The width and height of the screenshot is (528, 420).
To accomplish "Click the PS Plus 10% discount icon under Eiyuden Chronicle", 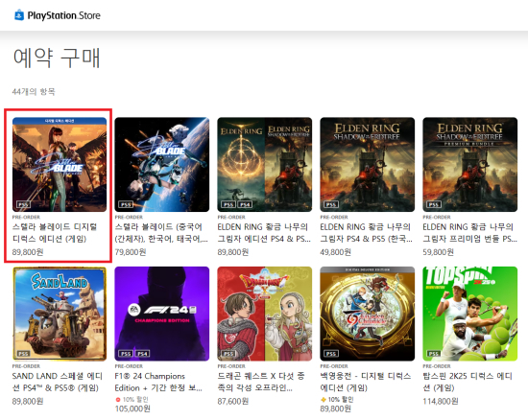I will coord(324,400).
